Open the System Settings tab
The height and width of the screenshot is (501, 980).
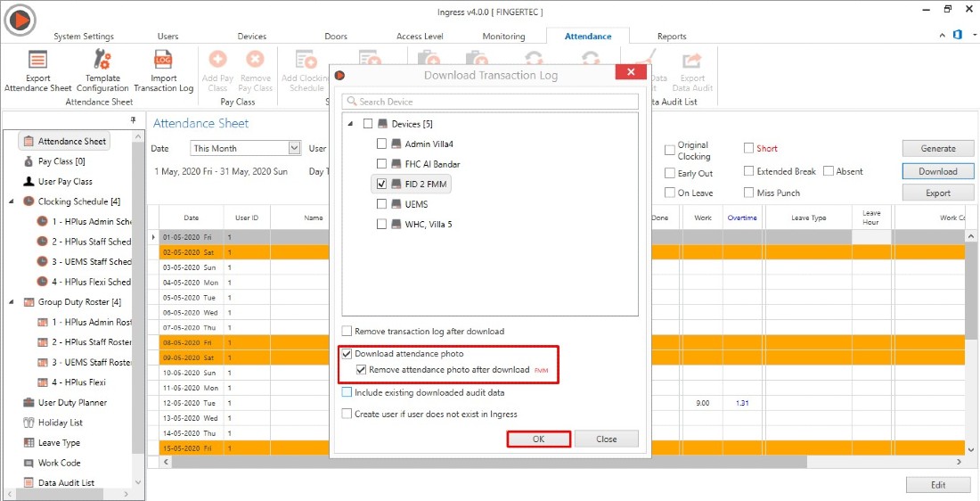(x=84, y=37)
